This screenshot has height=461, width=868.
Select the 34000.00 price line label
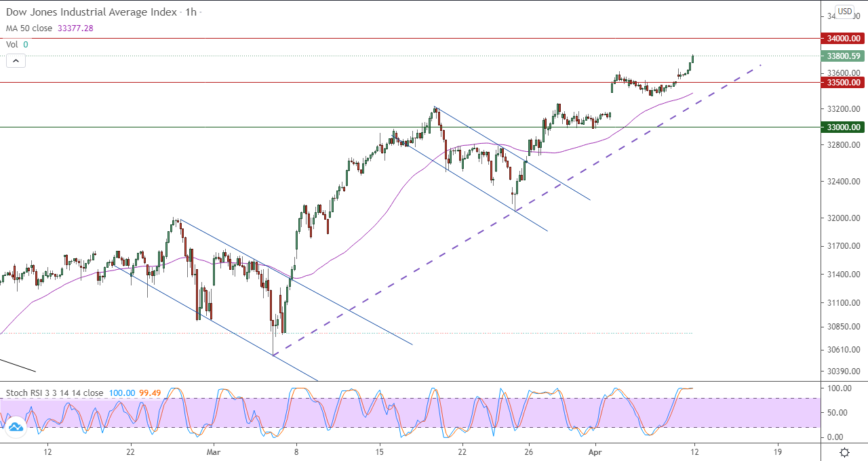click(x=843, y=39)
